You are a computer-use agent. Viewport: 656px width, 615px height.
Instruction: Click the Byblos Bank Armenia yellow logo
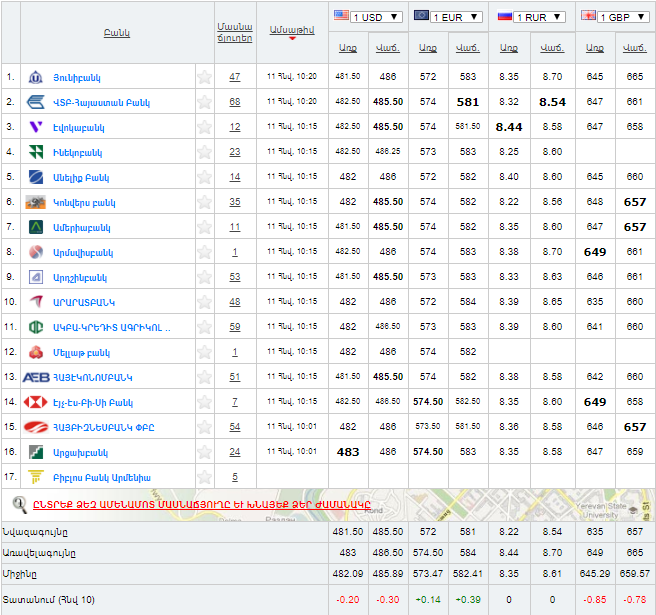coord(36,477)
